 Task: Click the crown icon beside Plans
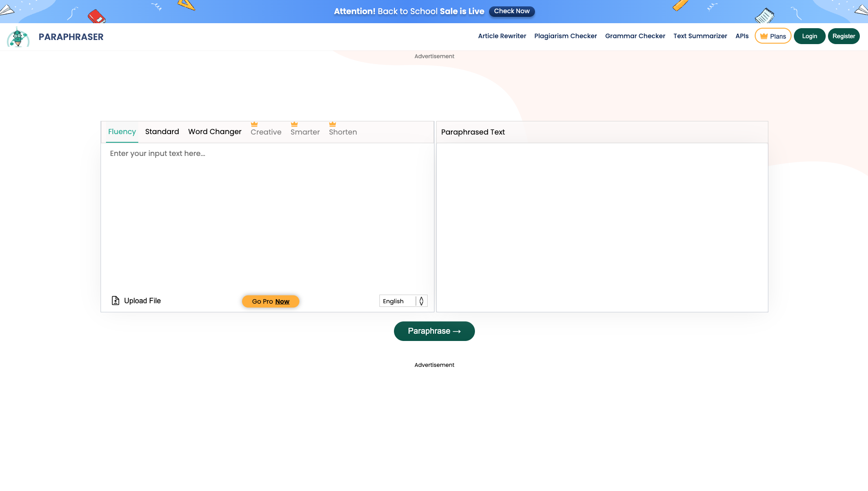pos(763,36)
